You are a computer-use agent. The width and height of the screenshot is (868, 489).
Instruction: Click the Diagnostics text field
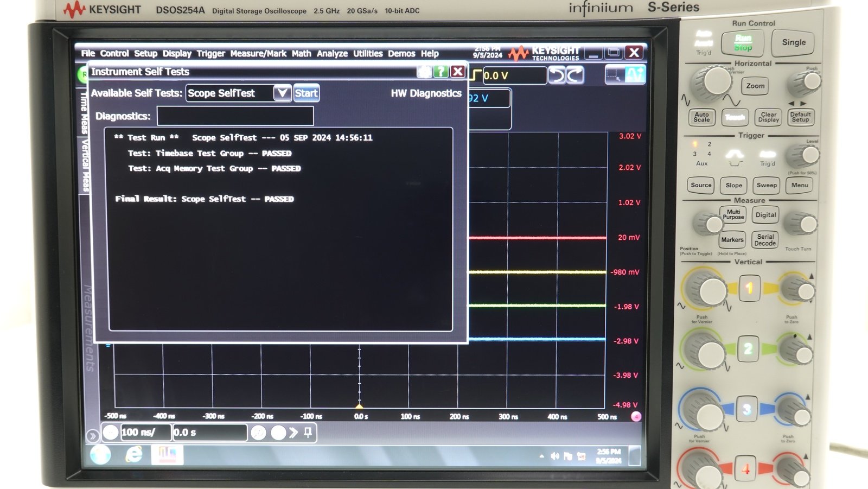click(x=235, y=116)
